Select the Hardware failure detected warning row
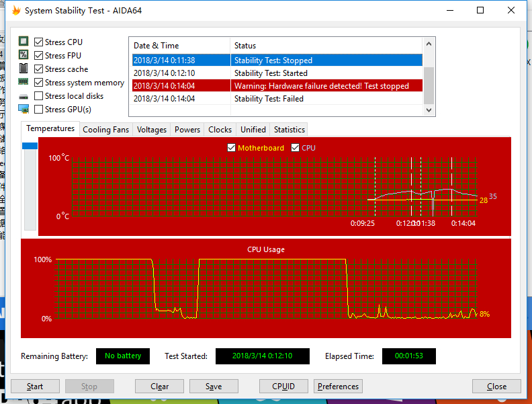The width and height of the screenshot is (532, 404). point(277,86)
